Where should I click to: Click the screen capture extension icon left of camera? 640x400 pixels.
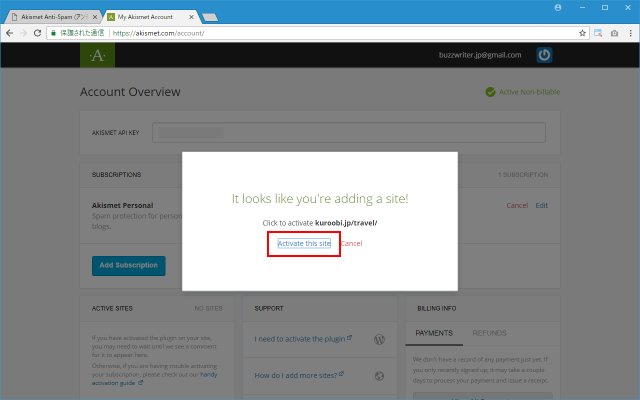(x=598, y=33)
